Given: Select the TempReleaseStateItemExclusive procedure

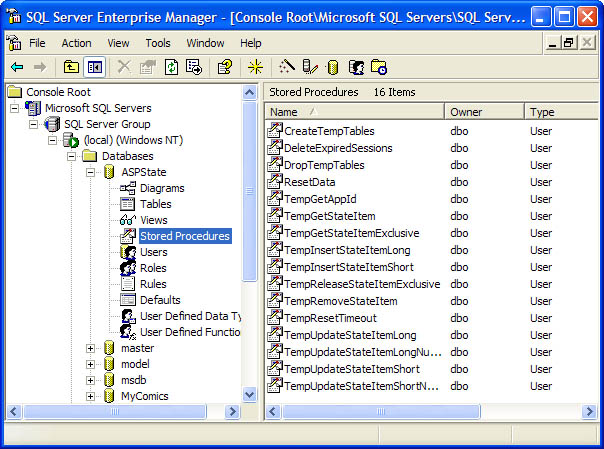Looking at the screenshot, I should 362,284.
